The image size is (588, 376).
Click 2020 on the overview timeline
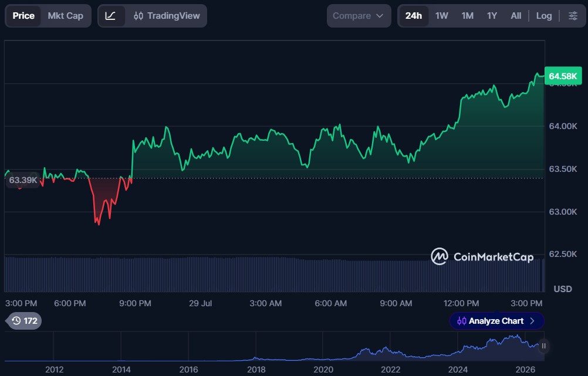323,370
